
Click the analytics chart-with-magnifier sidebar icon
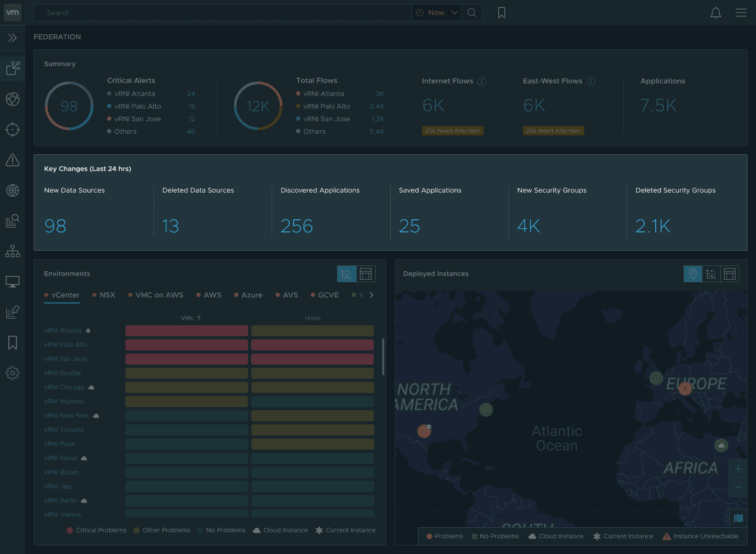(13, 221)
